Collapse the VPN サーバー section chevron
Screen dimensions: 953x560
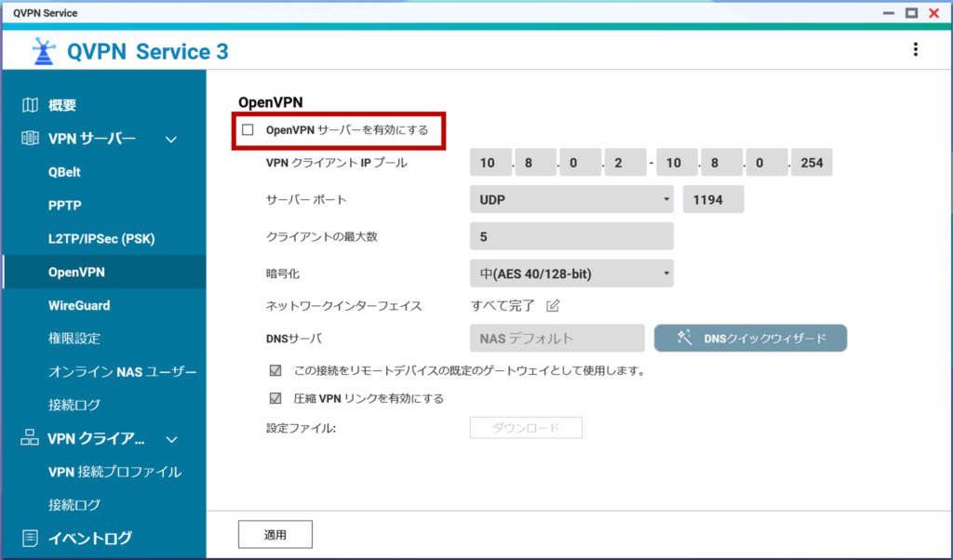click(170, 140)
